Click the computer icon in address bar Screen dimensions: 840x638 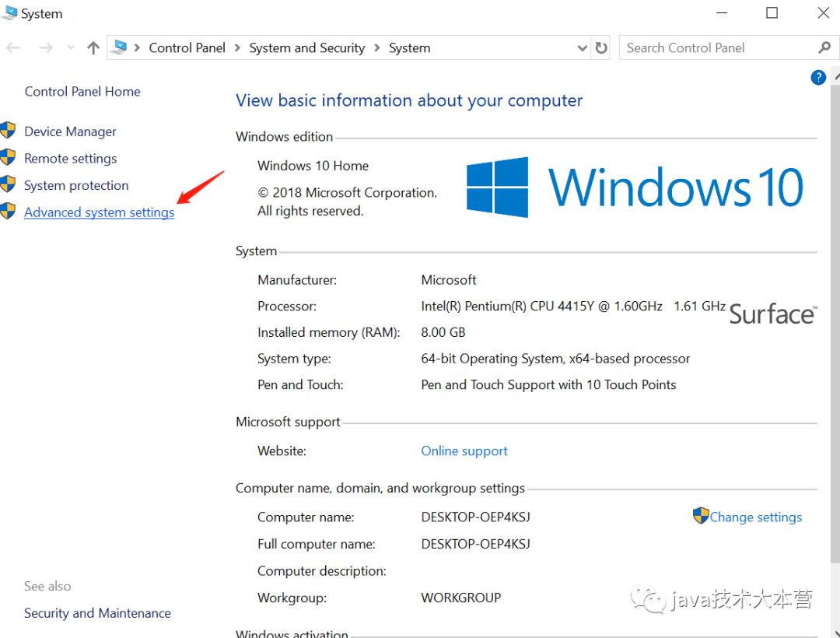[x=120, y=47]
